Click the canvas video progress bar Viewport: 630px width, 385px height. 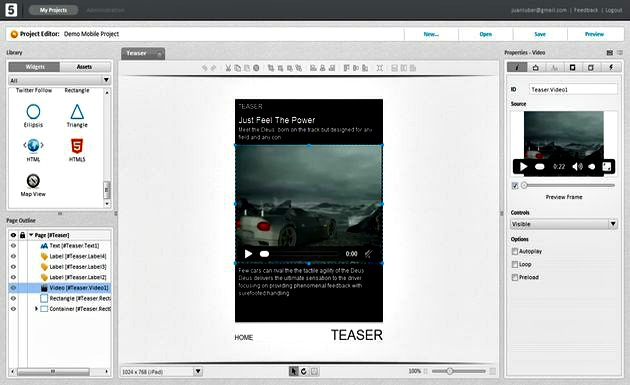[x=299, y=254]
